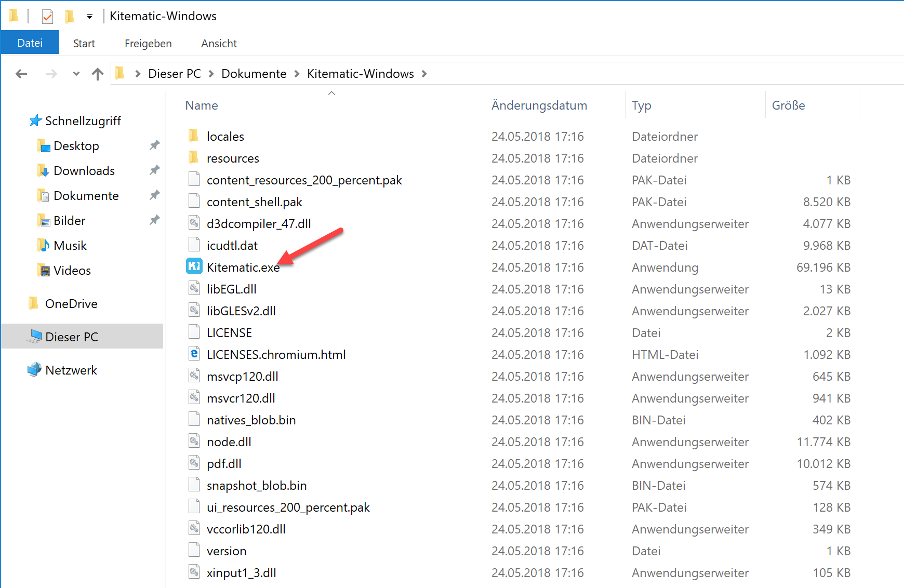Select Dieser PC in the sidebar
Viewport: 904px width, 588px height.
click(x=72, y=336)
